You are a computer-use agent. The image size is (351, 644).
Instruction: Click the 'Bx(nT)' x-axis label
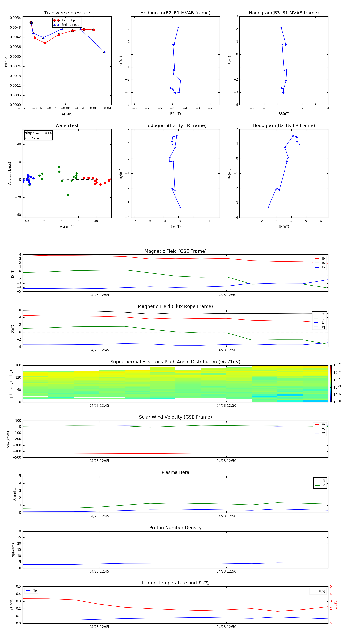click(284, 227)
